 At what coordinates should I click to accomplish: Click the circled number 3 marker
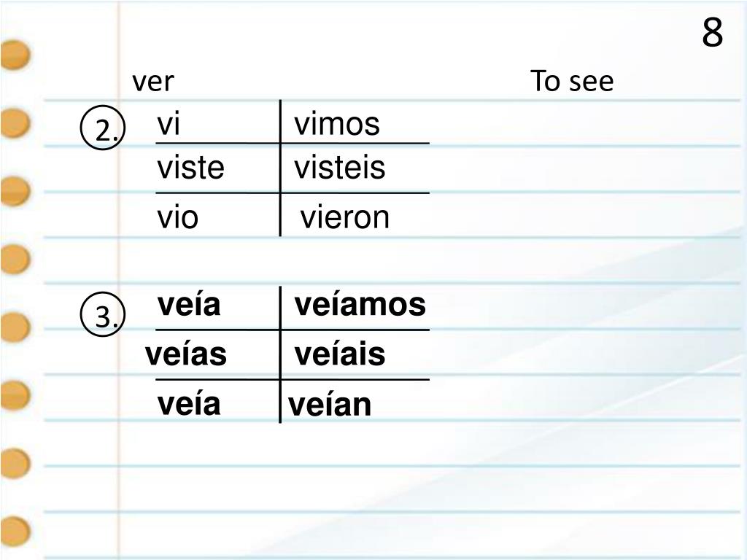point(102,314)
